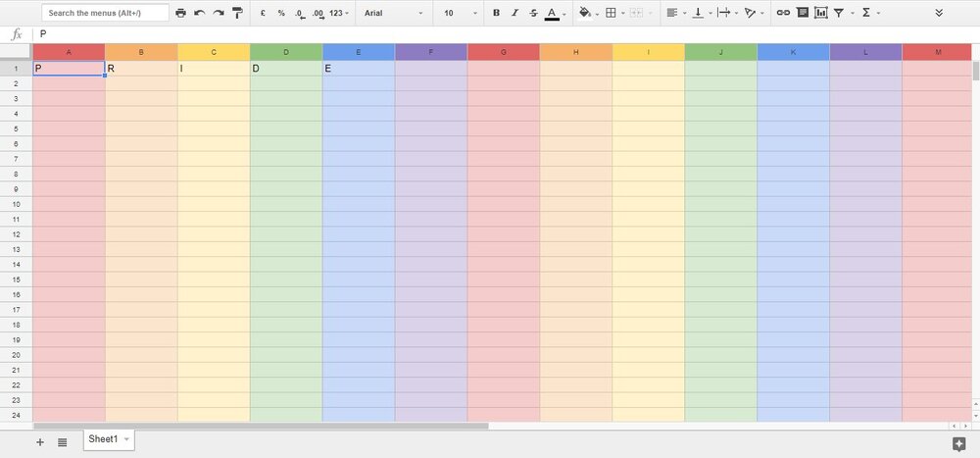Select column D header
This screenshot has width=980, height=458.
(x=286, y=52)
